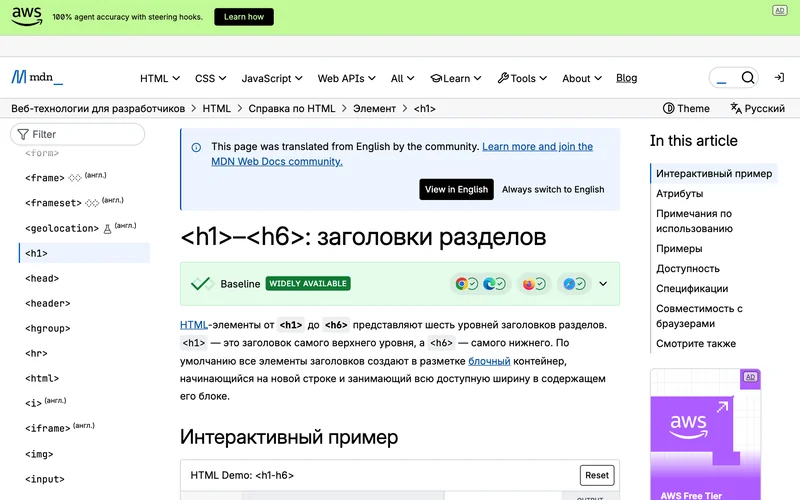This screenshot has height=500, width=800.
Task: Open the Tools dropdown menu
Action: 522,78
